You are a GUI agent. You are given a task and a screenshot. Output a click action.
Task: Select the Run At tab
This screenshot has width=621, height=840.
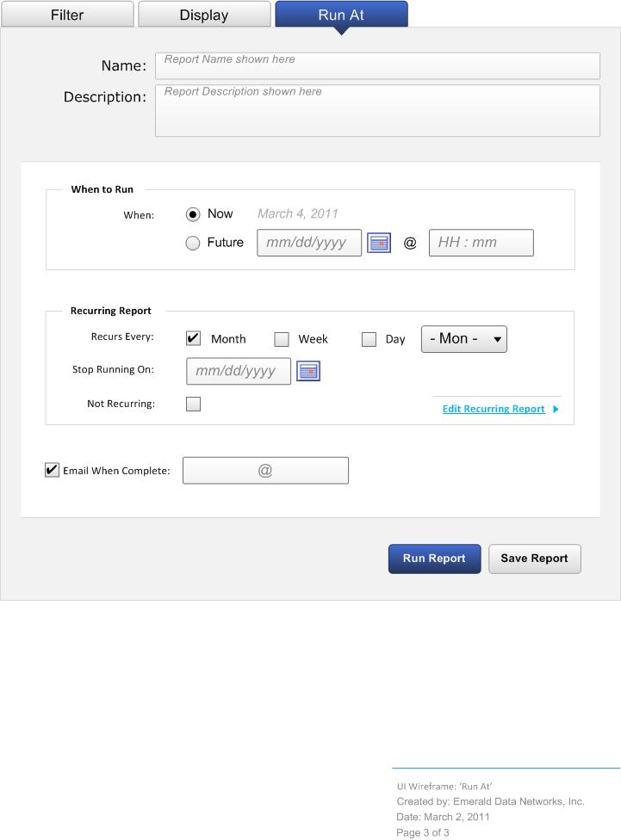pyautogui.click(x=341, y=15)
